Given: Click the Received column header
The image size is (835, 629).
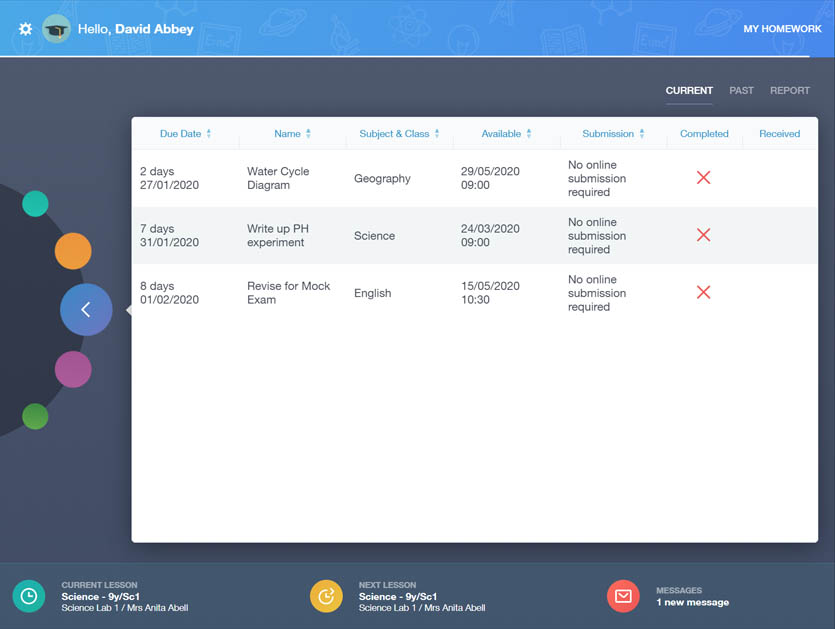Looking at the screenshot, I should coord(780,134).
